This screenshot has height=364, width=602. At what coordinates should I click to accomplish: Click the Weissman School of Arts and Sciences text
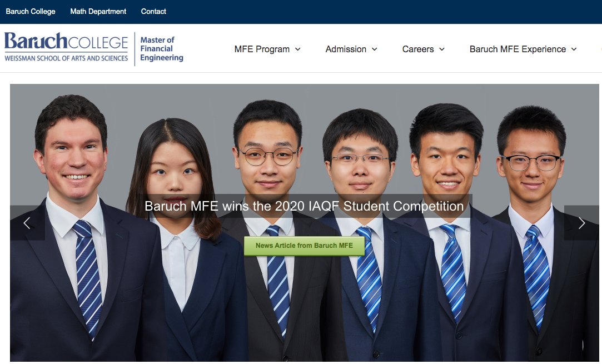pos(65,58)
